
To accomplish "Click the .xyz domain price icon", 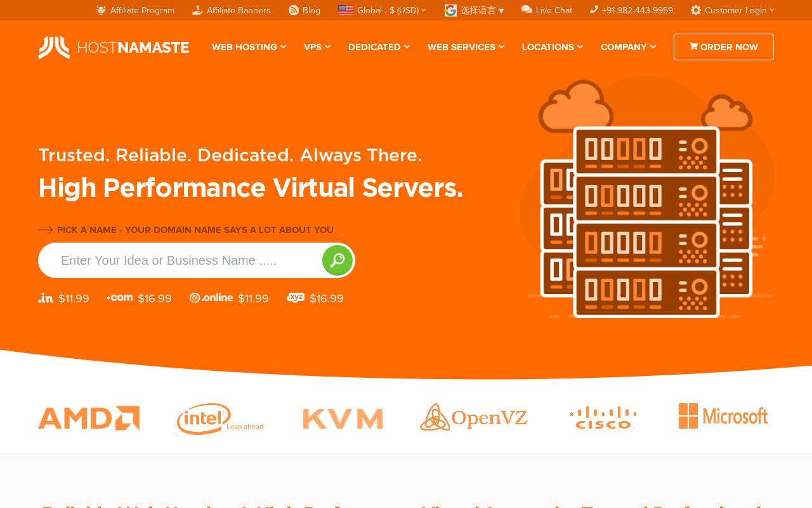I will coord(296,298).
